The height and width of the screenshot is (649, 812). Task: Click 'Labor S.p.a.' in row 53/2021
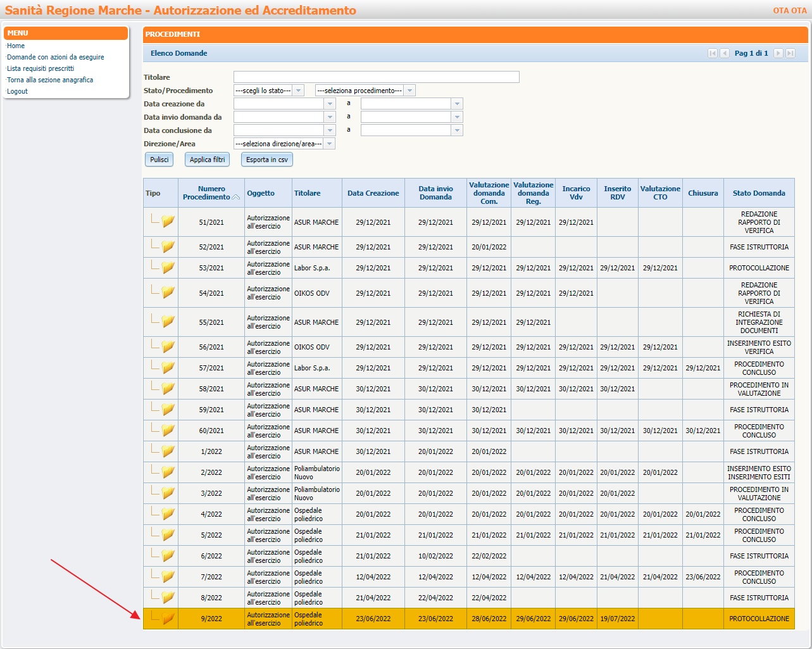312,268
